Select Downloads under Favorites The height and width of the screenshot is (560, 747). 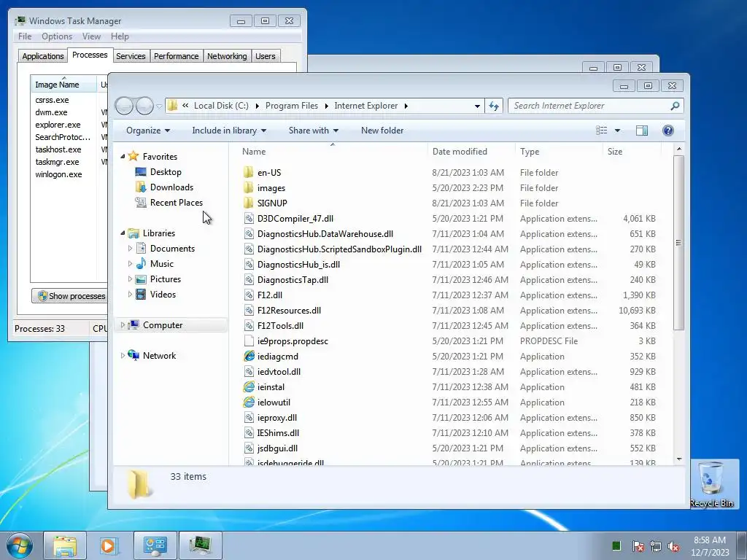[x=171, y=187]
